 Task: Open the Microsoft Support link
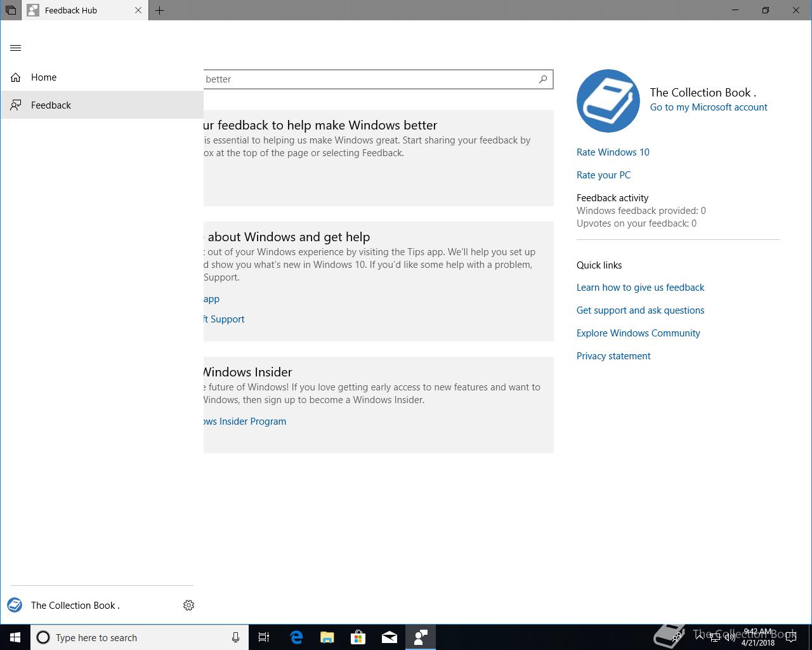[224, 319]
